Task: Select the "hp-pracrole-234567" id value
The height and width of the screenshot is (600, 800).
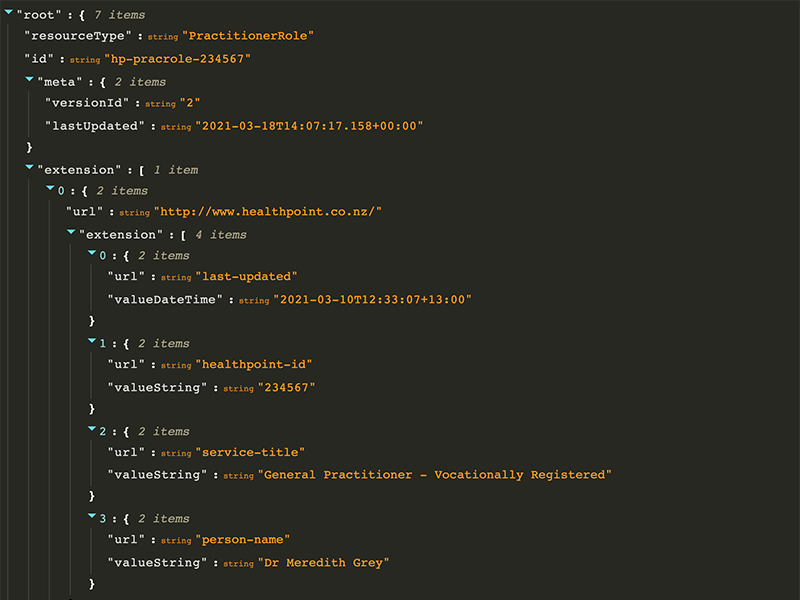Action: [178, 59]
